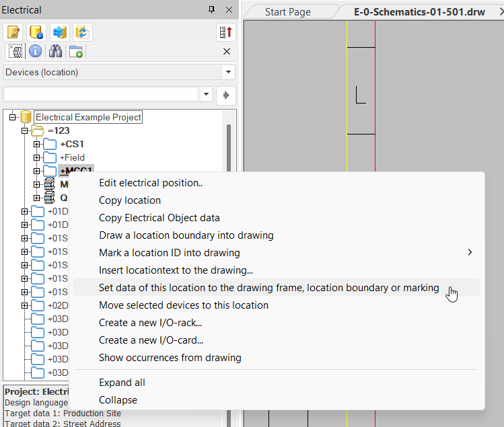The width and height of the screenshot is (504, 427).
Task: Switch to the Start Page tab
Action: [x=288, y=12]
